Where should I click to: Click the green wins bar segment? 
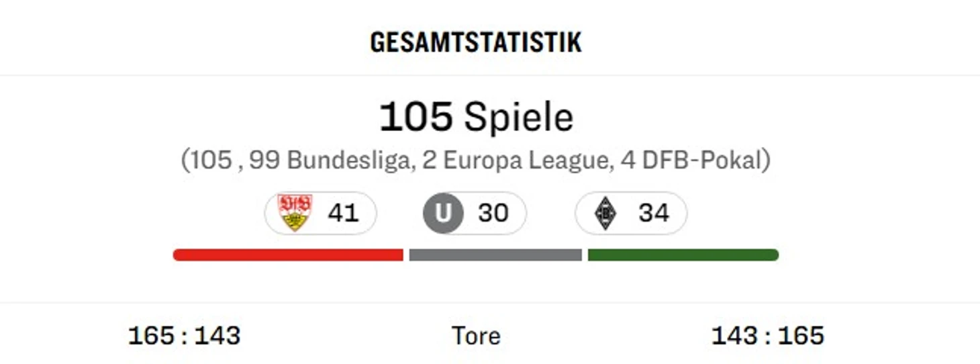[683, 255]
